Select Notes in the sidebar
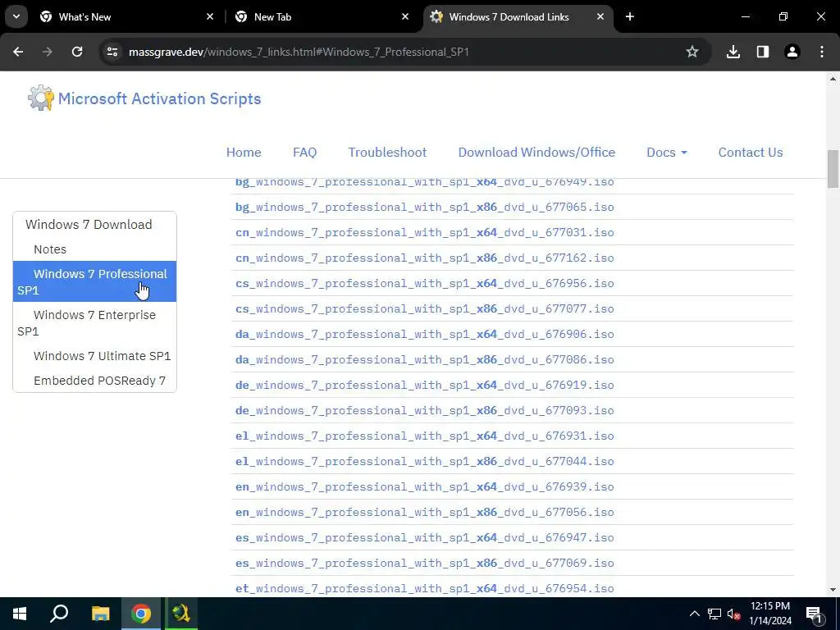 (94, 249)
